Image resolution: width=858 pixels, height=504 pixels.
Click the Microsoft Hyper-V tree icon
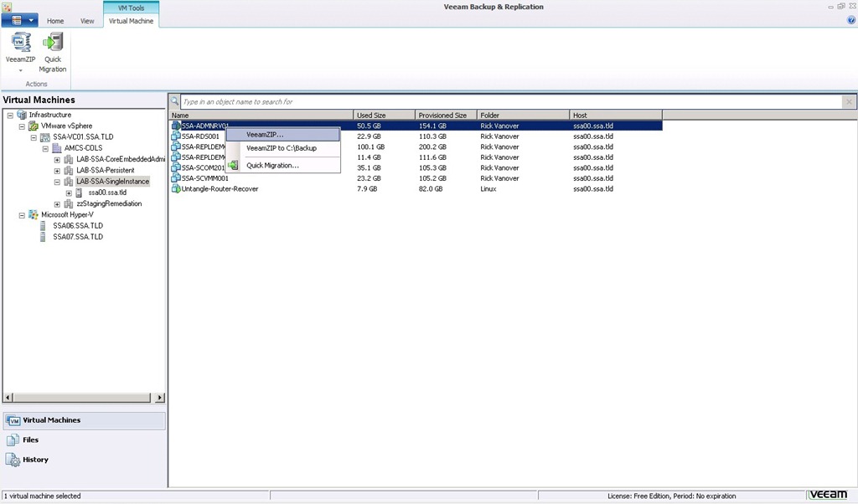34,215
